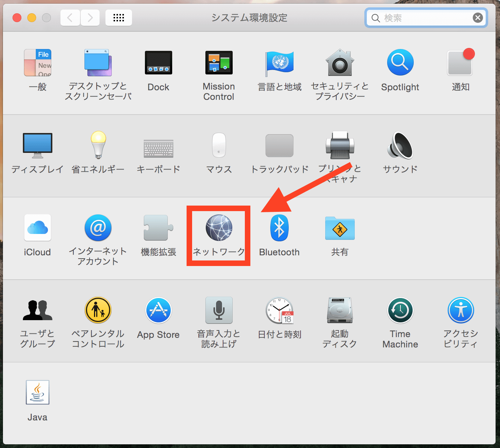Open 通知 (Notifications) settings
500x448 pixels.
460,63
